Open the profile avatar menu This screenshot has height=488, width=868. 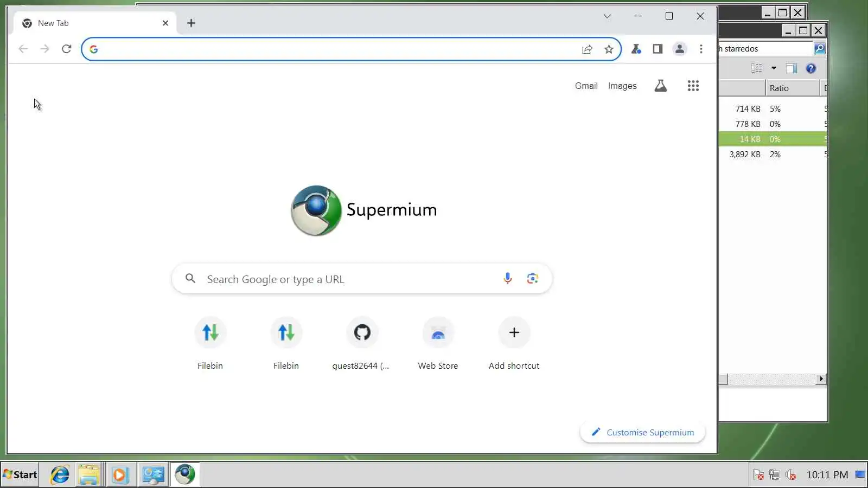pyautogui.click(x=679, y=49)
